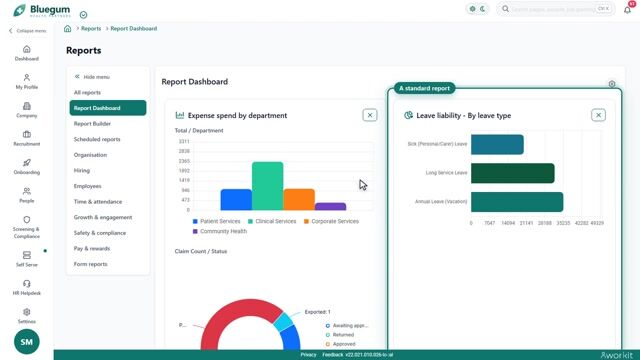Switch to dark theme moon
The image size is (640, 360).
[x=483, y=9]
